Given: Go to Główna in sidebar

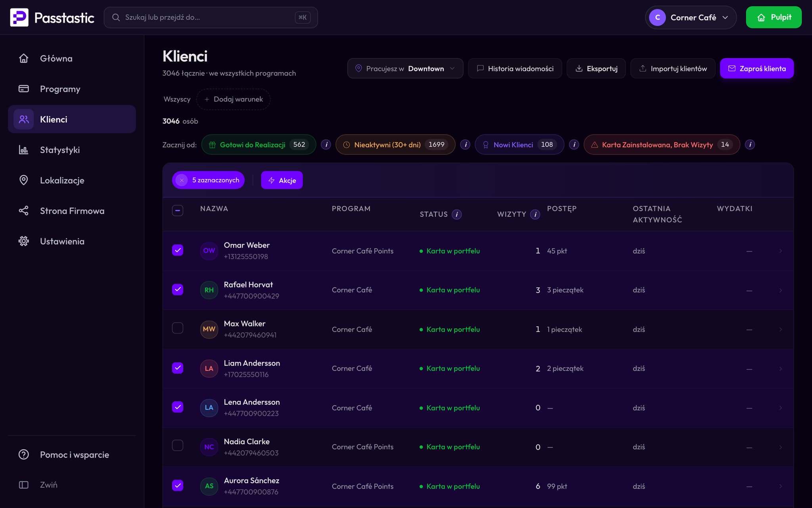Looking at the screenshot, I should (x=72, y=58).
